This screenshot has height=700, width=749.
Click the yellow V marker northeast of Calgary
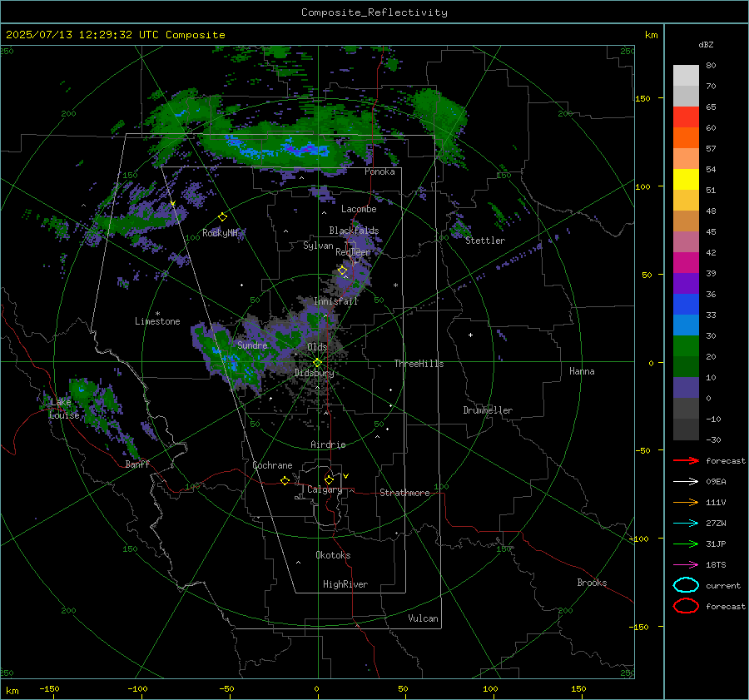(346, 476)
